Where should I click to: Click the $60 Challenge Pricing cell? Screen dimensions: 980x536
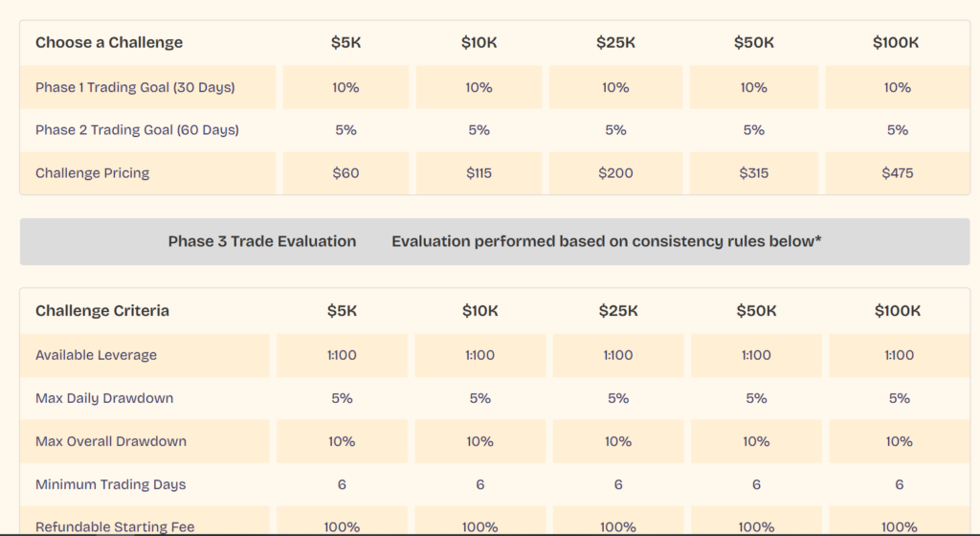345,173
